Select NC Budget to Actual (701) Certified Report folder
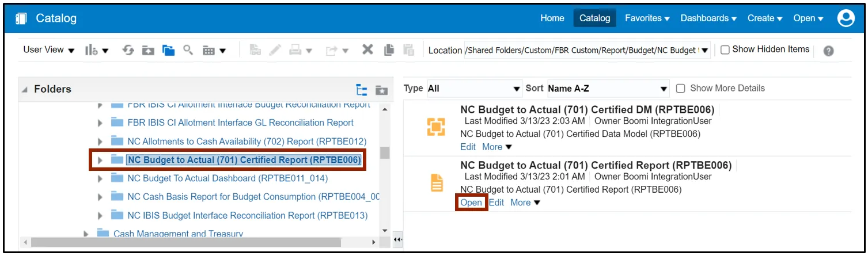Viewport: 868px width, 256px height. (x=244, y=160)
